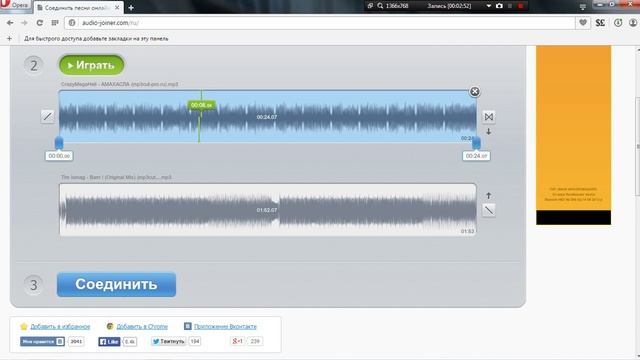Image resolution: width=640 pixels, height=360 pixels.
Task: Select the second track's gray waveform
Action: coord(268,210)
